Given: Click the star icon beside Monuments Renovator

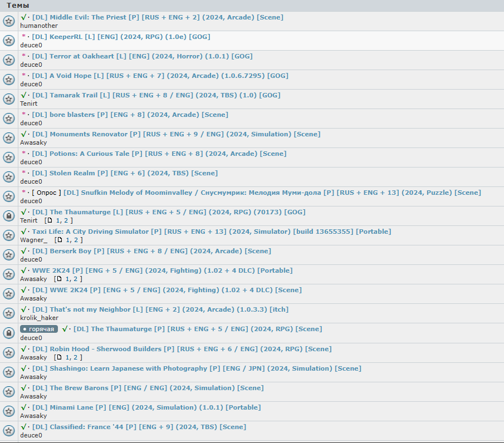Looking at the screenshot, I should 9,138.
